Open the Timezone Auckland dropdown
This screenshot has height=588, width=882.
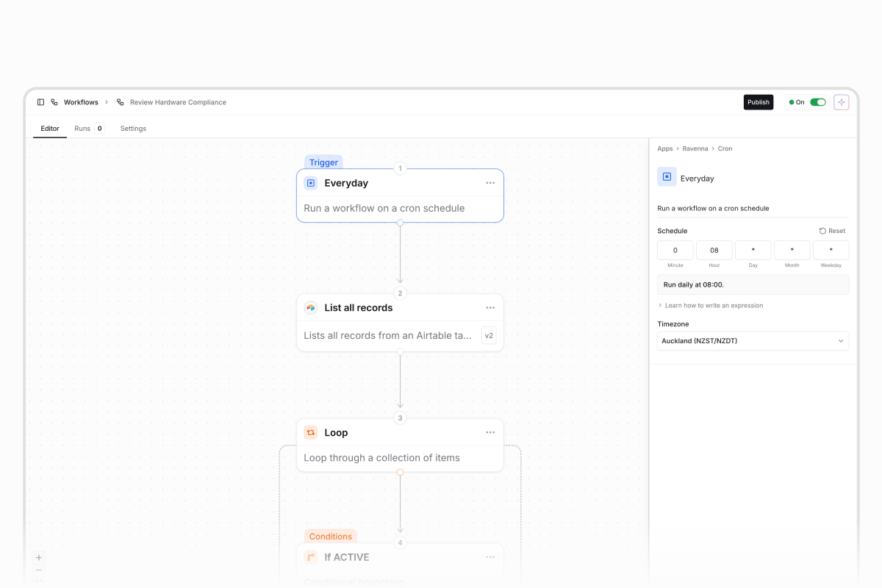(x=753, y=341)
